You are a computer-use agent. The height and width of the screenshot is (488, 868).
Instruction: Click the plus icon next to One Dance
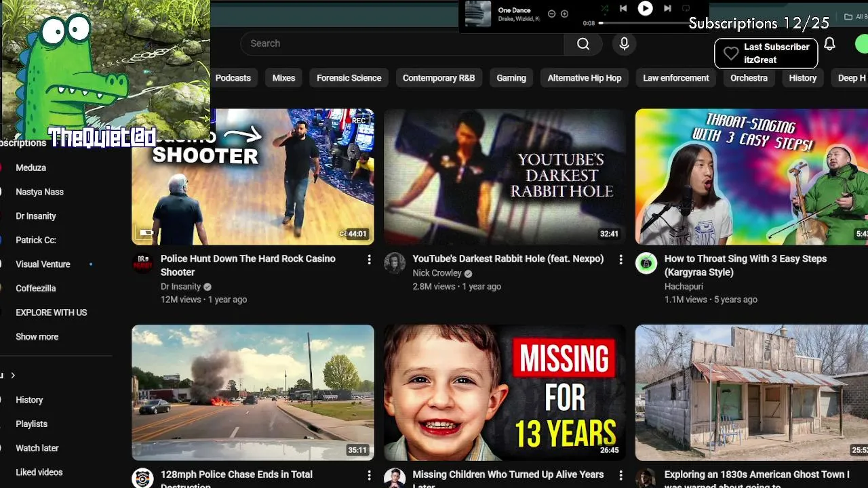coord(564,14)
